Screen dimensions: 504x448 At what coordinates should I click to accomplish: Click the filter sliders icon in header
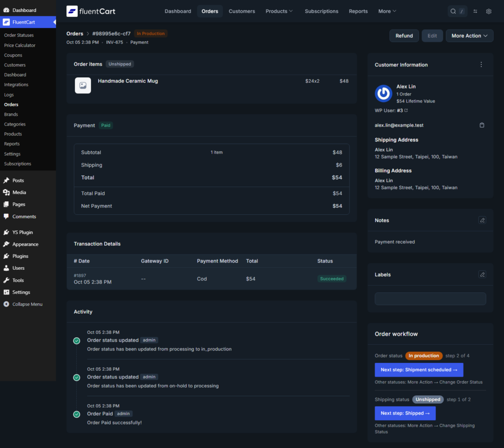point(475,11)
